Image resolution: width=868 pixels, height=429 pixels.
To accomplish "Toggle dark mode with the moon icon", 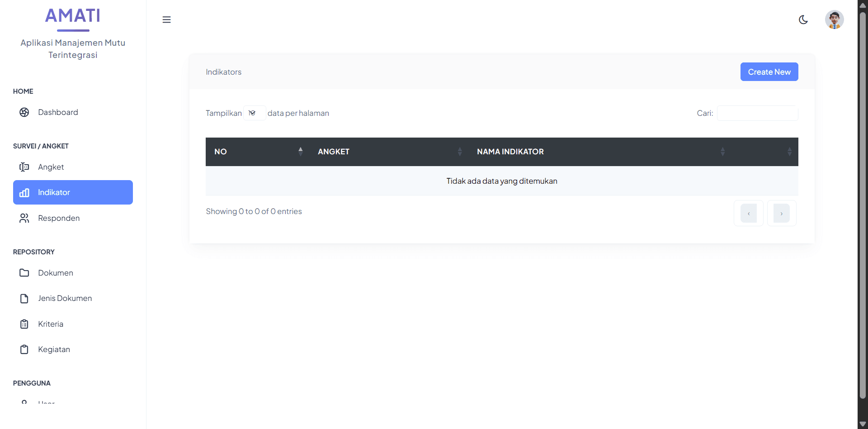I will click(x=803, y=19).
